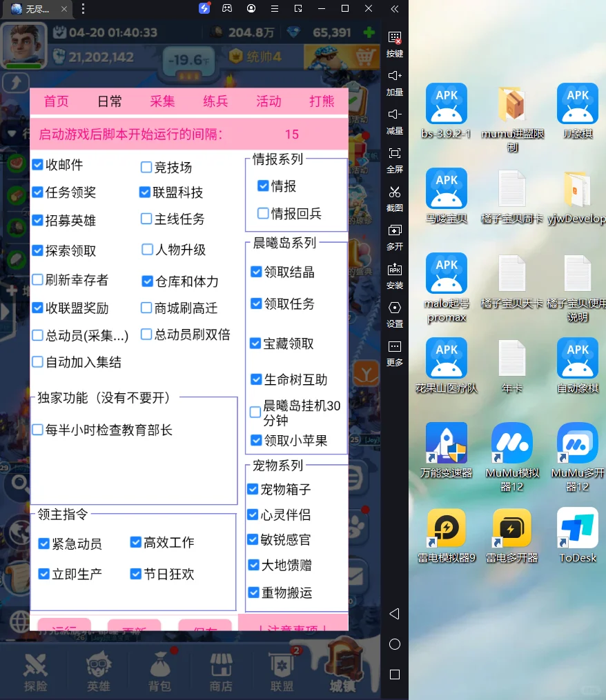The image size is (606, 700).
Task: Collapse the emulator sidebar with the chevron
Action: point(394,10)
